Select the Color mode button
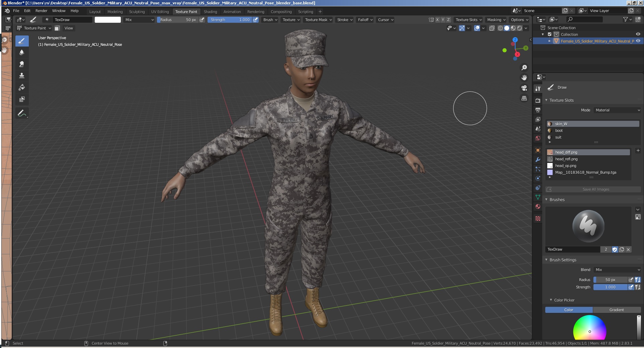This screenshot has height=348, width=644. pyautogui.click(x=569, y=310)
